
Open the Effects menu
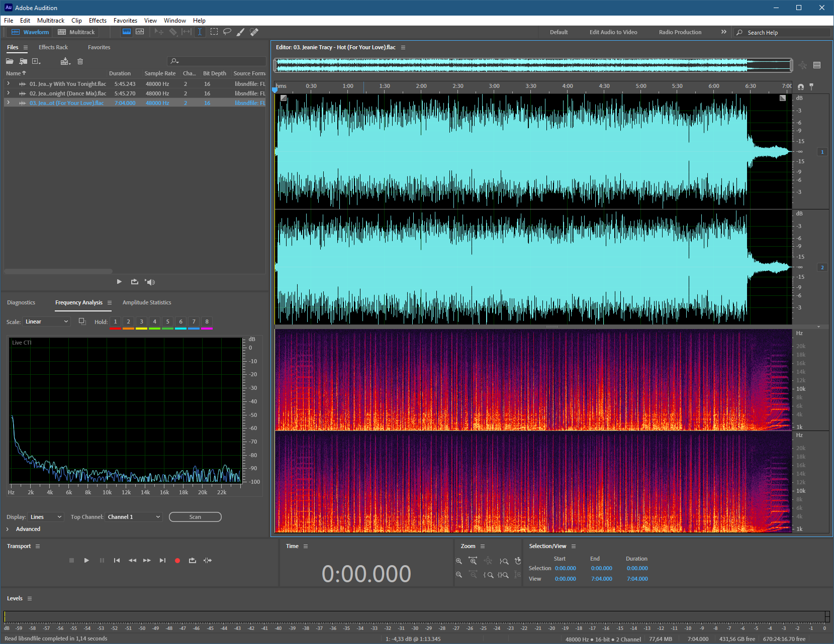coord(98,21)
